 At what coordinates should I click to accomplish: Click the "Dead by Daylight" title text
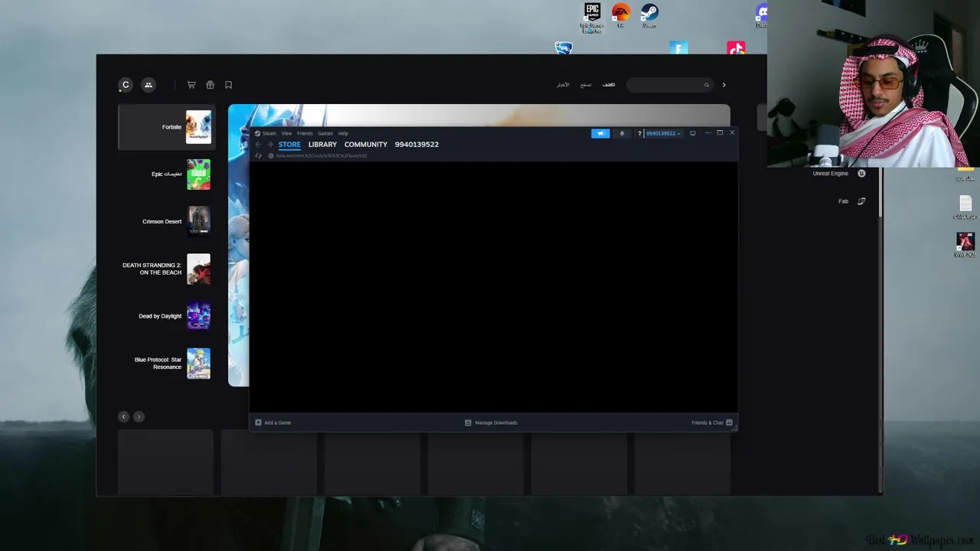tap(160, 316)
